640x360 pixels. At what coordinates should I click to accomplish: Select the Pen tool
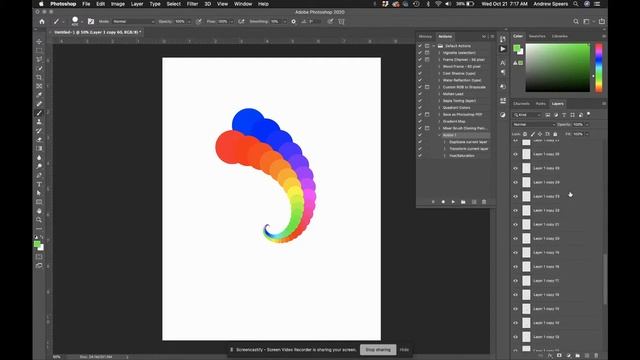click(x=39, y=175)
